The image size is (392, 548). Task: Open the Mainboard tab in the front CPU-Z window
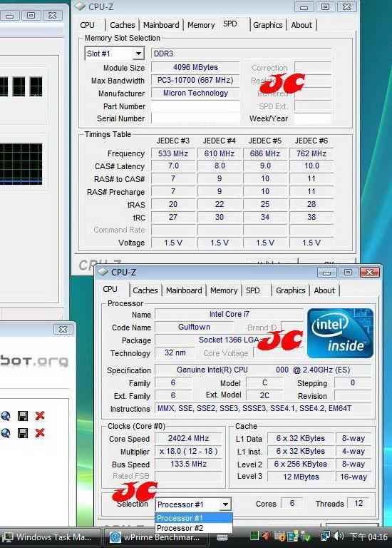tap(184, 290)
